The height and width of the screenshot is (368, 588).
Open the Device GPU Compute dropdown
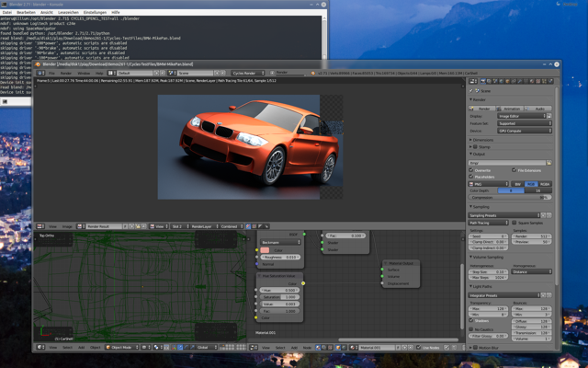(x=525, y=131)
